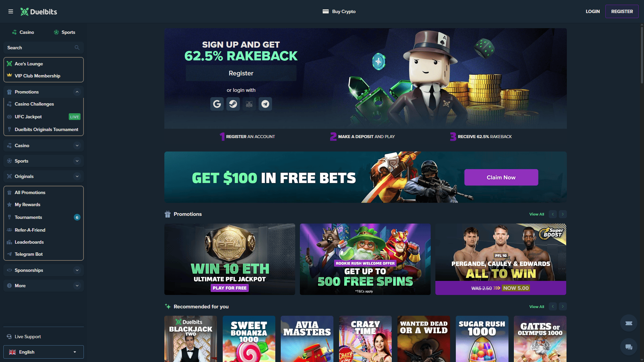Open the live chat bubble icon
644x362 pixels.
pyautogui.click(x=629, y=347)
